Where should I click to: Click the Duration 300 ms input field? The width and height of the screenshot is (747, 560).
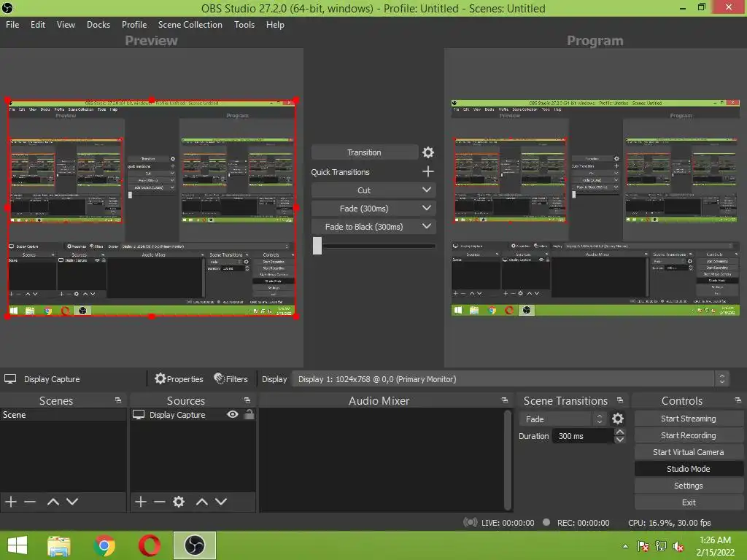click(x=583, y=436)
